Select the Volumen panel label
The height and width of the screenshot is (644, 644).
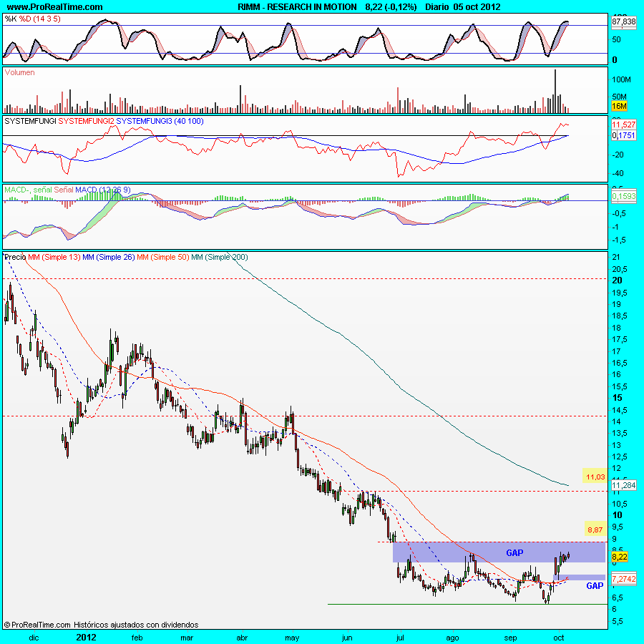point(19,72)
